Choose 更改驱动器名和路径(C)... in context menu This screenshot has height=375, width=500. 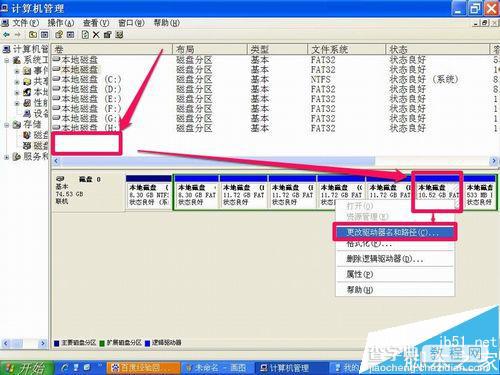click(395, 232)
